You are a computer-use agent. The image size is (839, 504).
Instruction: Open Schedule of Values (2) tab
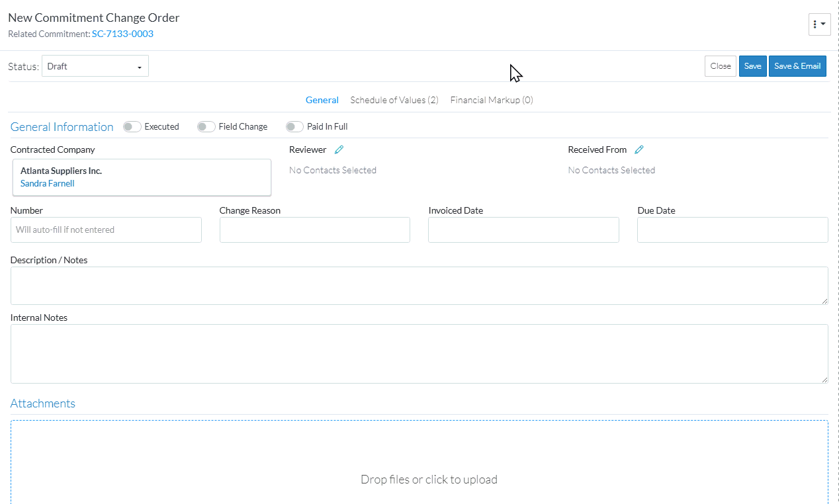coord(394,100)
